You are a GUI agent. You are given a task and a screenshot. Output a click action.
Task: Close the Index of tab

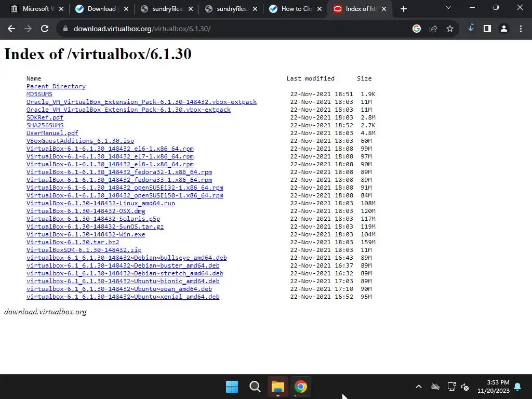384,9
